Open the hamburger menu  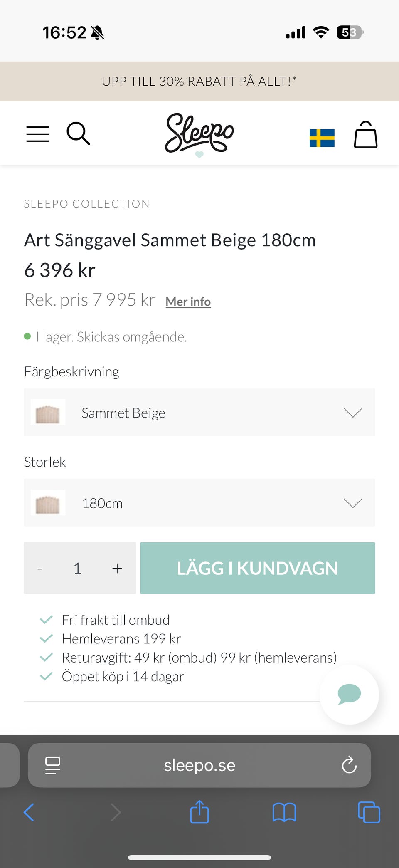(37, 134)
